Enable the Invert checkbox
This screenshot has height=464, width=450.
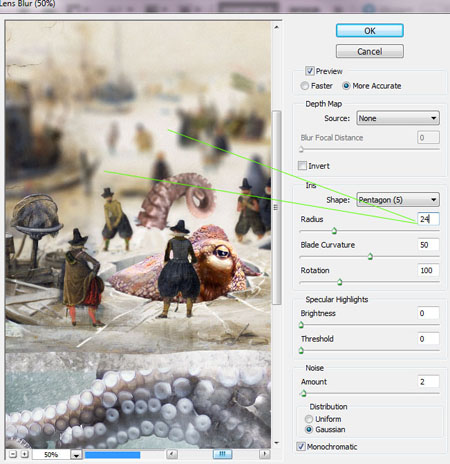tap(302, 166)
